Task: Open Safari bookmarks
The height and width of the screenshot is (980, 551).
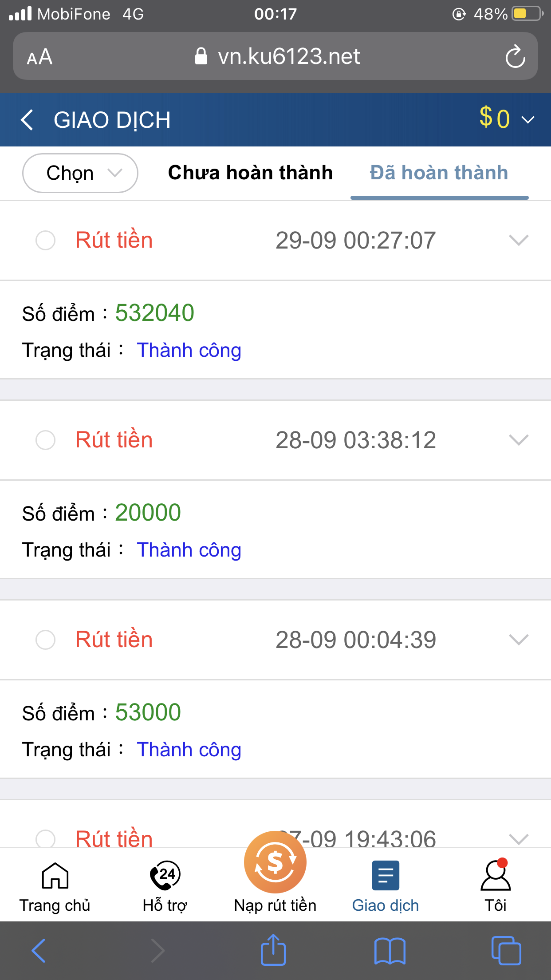Action: [x=390, y=951]
